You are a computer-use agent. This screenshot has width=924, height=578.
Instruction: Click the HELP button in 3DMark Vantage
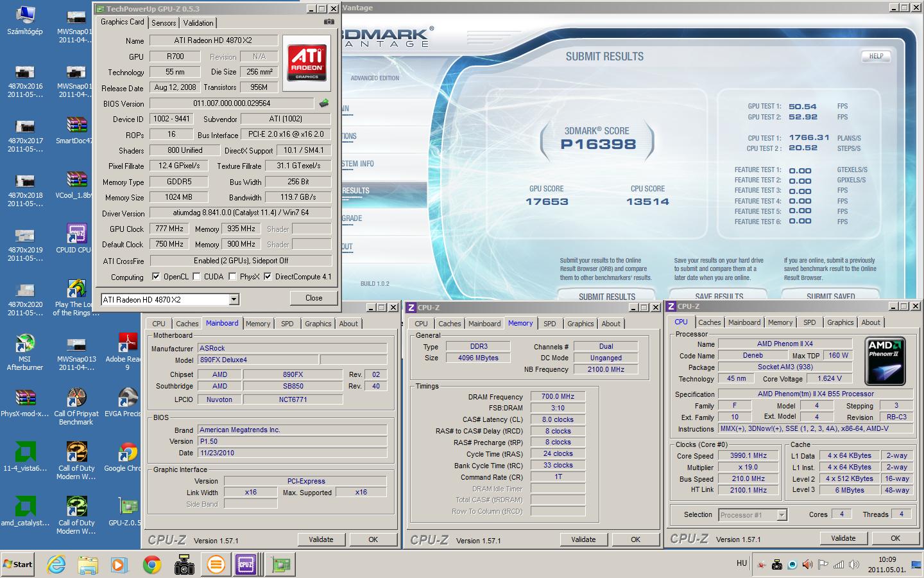click(876, 57)
